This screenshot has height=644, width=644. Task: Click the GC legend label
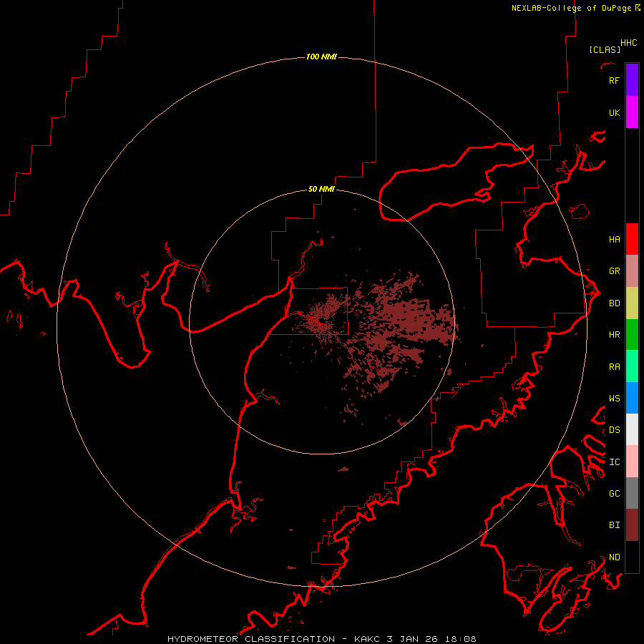614,493
